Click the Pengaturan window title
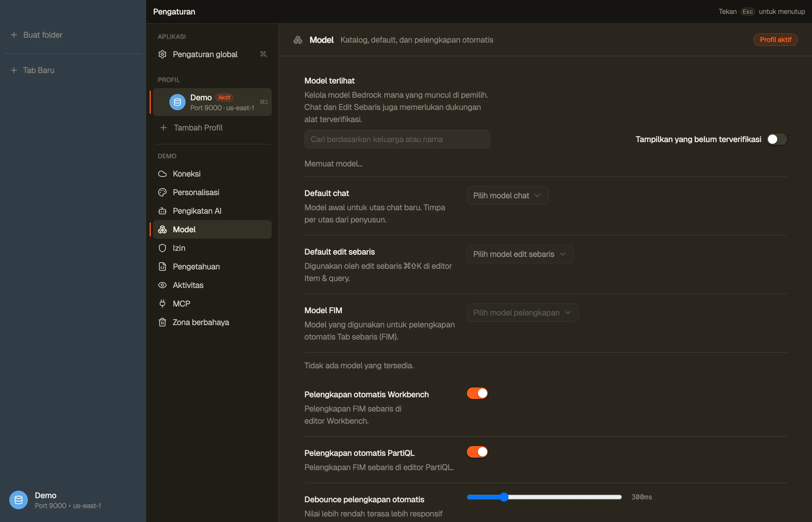 coord(174,12)
